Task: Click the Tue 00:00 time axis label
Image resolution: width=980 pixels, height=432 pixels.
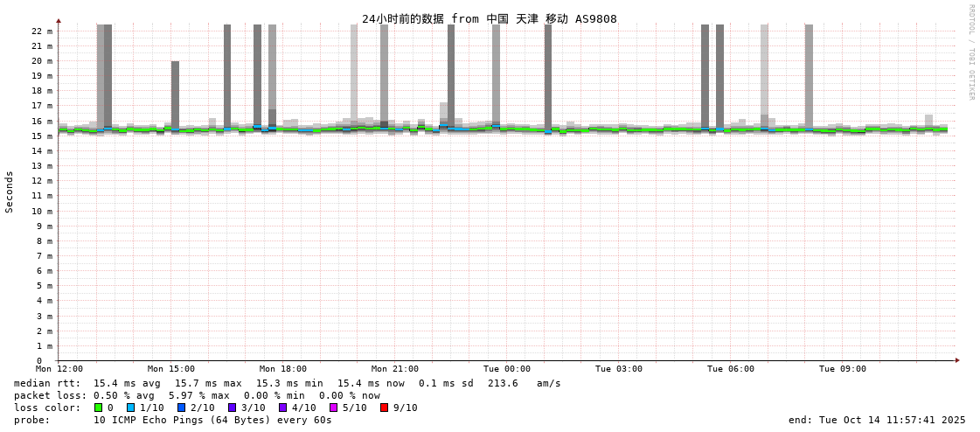Action: [506, 369]
